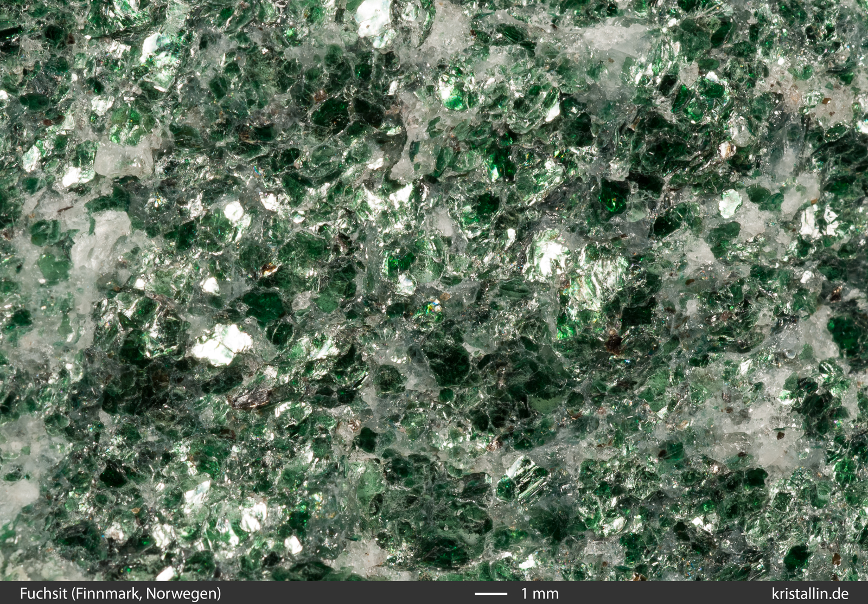This screenshot has height=604, width=868.
Task: Click the 1 mm scale label
Action: (x=539, y=593)
